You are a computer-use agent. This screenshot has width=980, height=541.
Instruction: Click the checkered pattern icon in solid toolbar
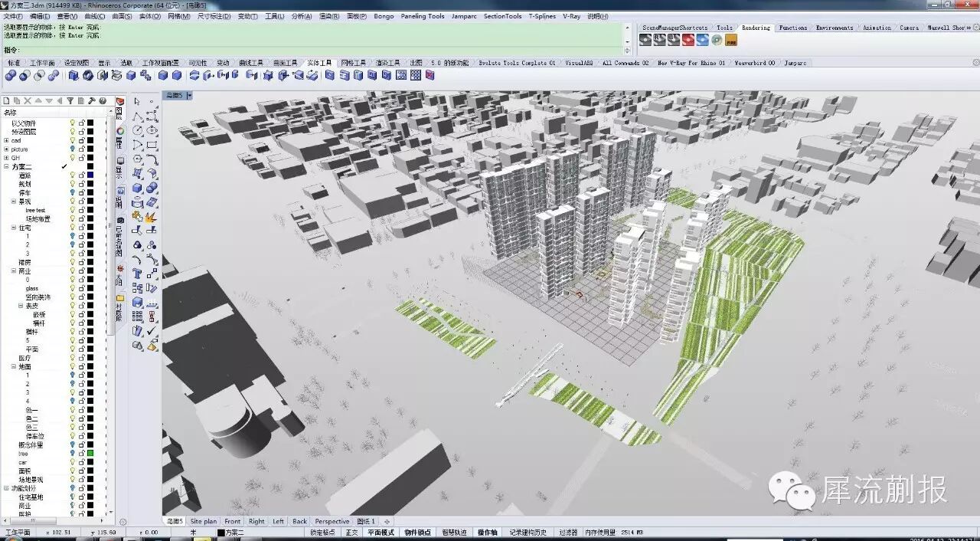coord(416,75)
